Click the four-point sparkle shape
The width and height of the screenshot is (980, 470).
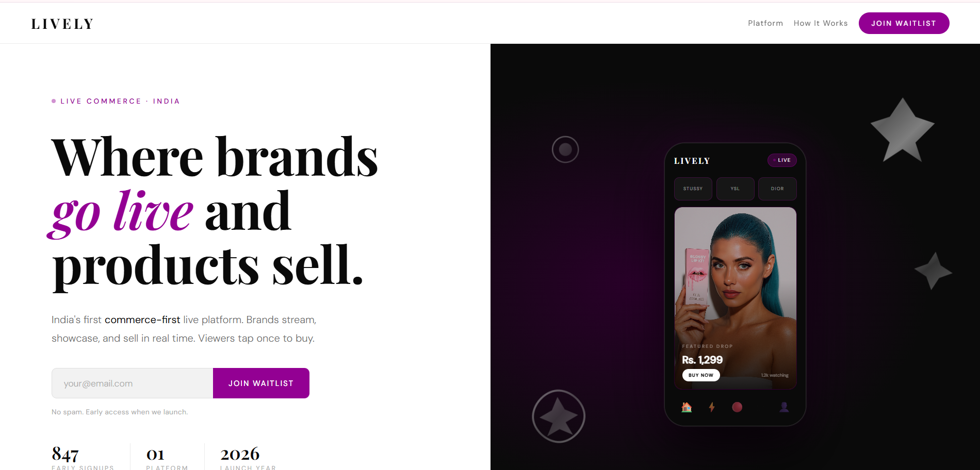[933, 271]
